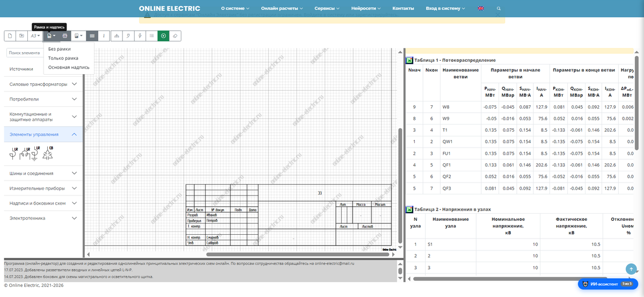
Task: Open the 'Онлайн расчеты' navigation menu
Action: (x=282, y=9)
